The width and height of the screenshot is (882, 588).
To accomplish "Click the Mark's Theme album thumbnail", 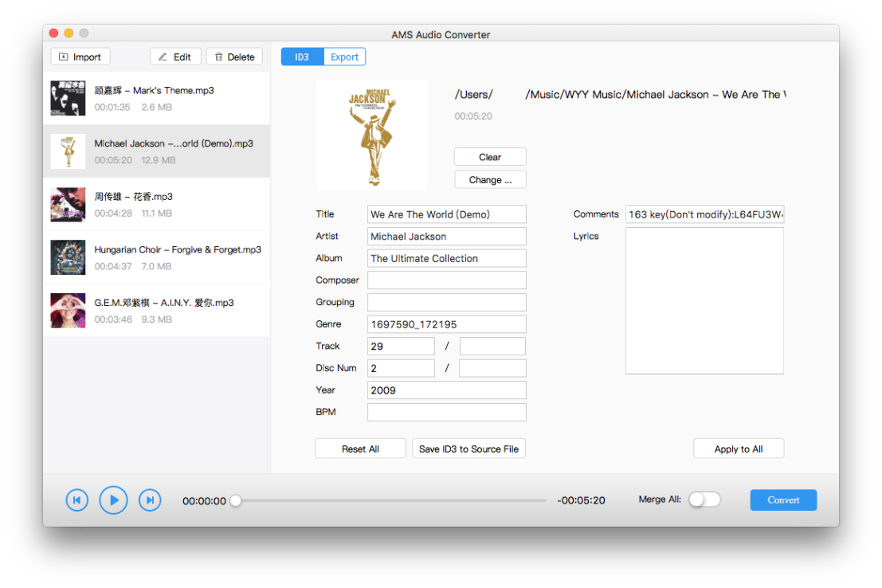I will coord(68,98).
